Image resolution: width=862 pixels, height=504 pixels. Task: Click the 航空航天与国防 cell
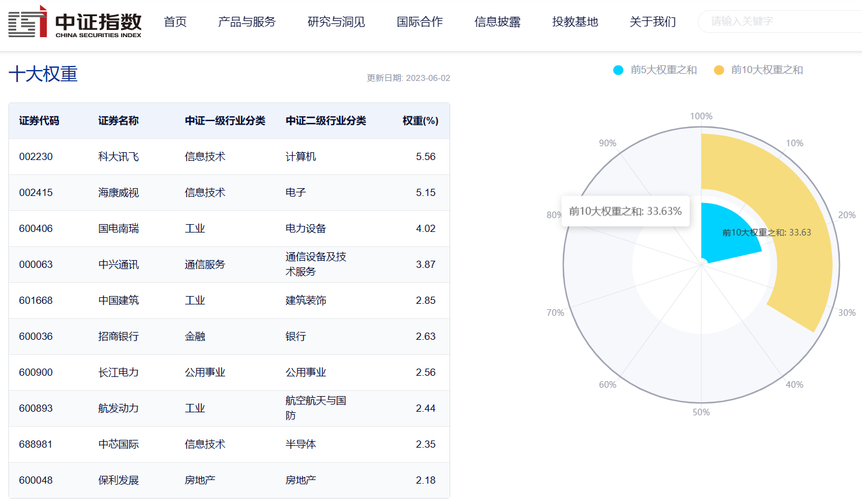[x=316, y=408]
